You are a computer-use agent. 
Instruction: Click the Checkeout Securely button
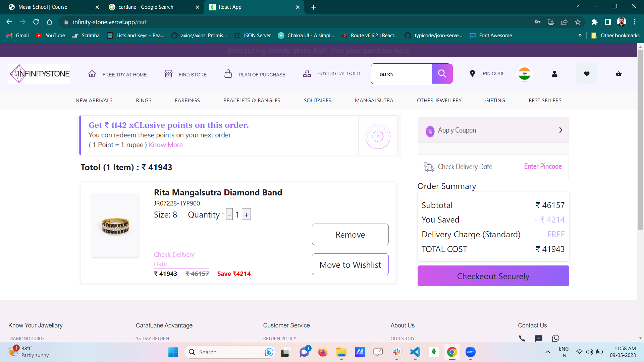[x=493, y=276]
